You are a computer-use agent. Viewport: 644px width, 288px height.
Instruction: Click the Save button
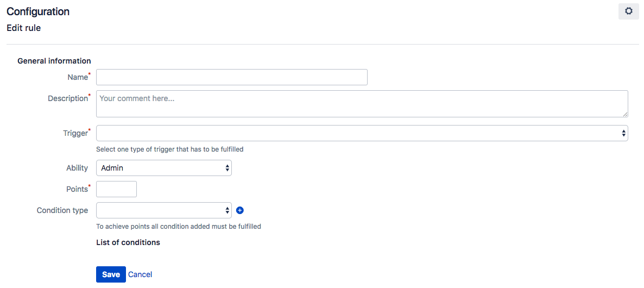pos(111,274)
